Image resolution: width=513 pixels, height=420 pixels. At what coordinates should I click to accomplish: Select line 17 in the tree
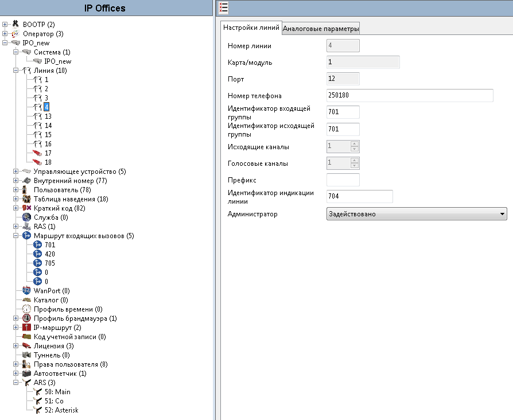[48, 153]
